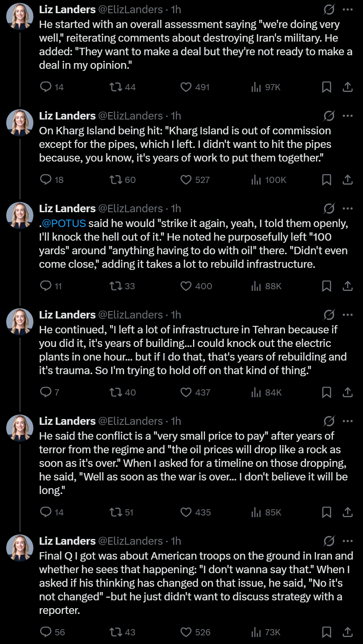Like the American troops on ground tweet
The height and width of the screenshot is (644, 363).
pyautogui.click(x=186, y=632)
